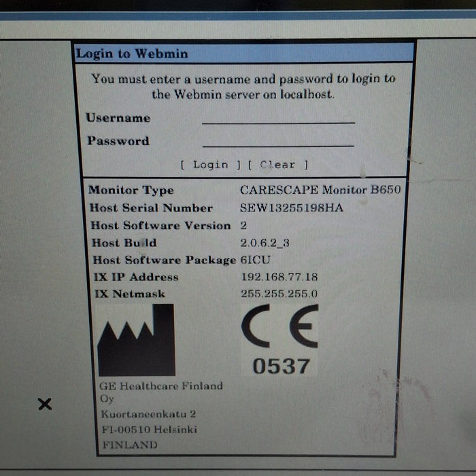Click the FINLAND text line
The width and height of the screenshot is (476, 476).
[x=130, y=445]
